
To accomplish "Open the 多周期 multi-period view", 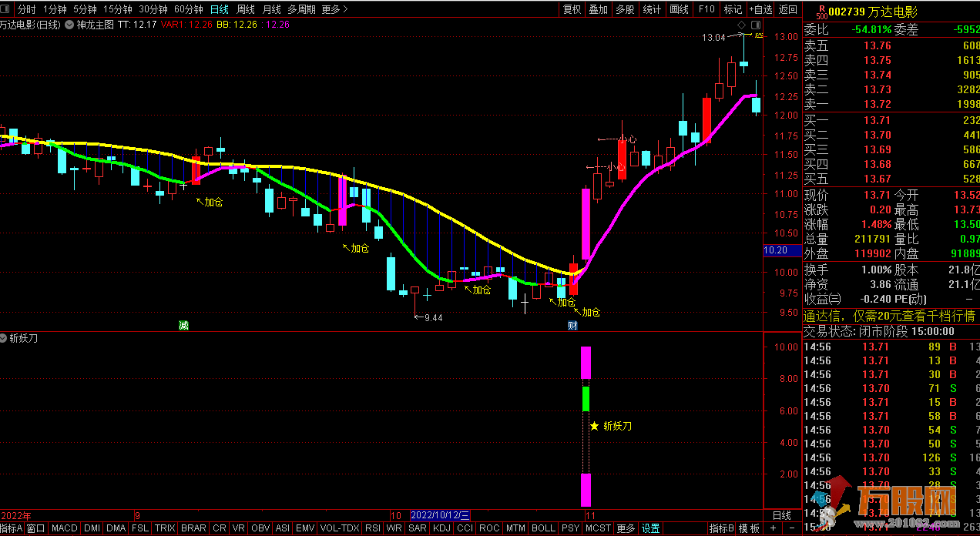I will [x=301, y=9].
